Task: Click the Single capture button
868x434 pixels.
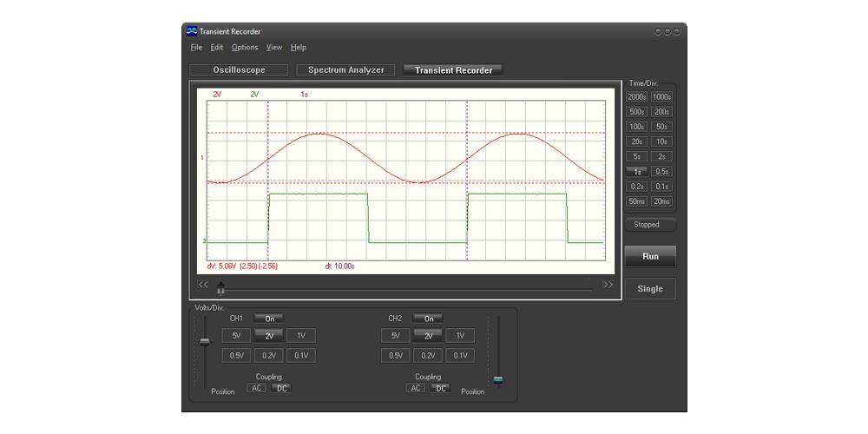Action: pyautogui.click(x=650, y=289)
